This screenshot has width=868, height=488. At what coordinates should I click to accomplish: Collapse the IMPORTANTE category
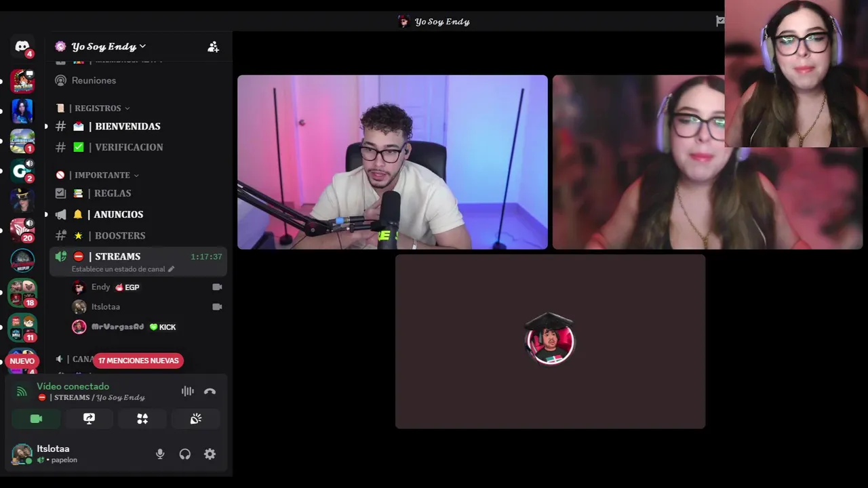(98, 175)
